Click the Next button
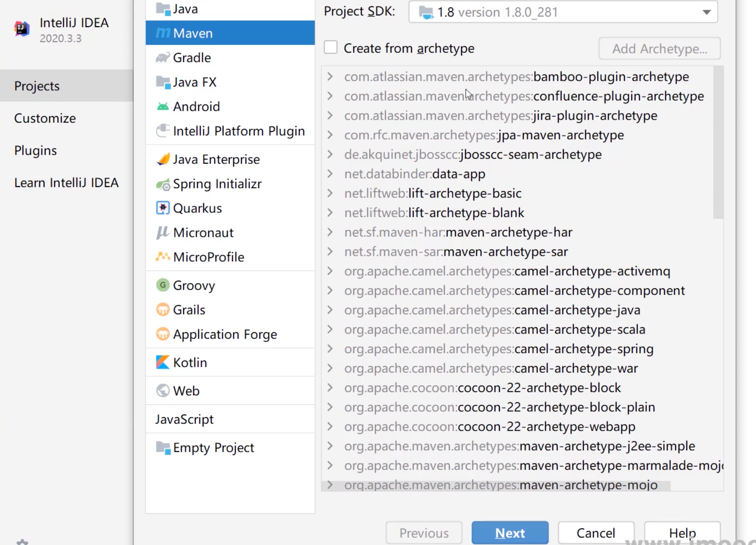The height and width of the screenshot is (545, 756). point(510,533)
